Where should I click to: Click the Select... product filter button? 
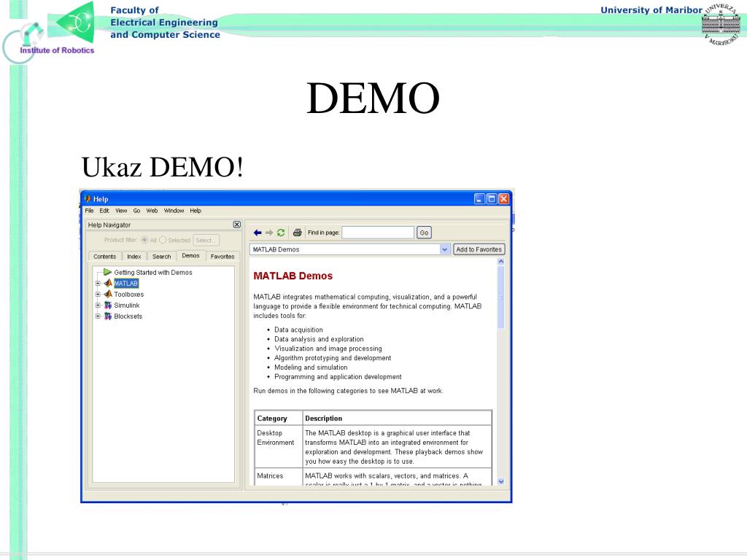click(206, 240)
